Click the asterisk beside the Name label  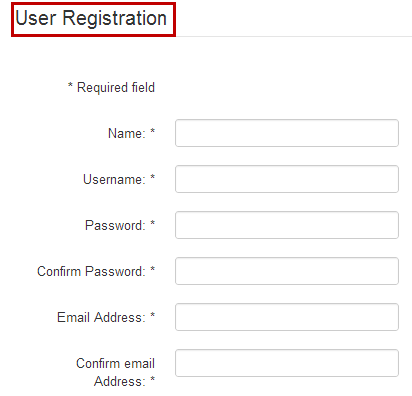152,131
